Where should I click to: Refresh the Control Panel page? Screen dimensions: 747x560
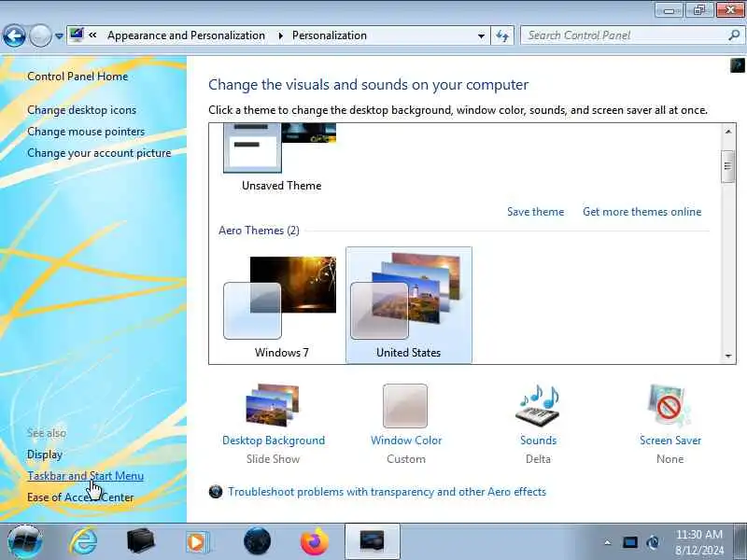(502, 35)
